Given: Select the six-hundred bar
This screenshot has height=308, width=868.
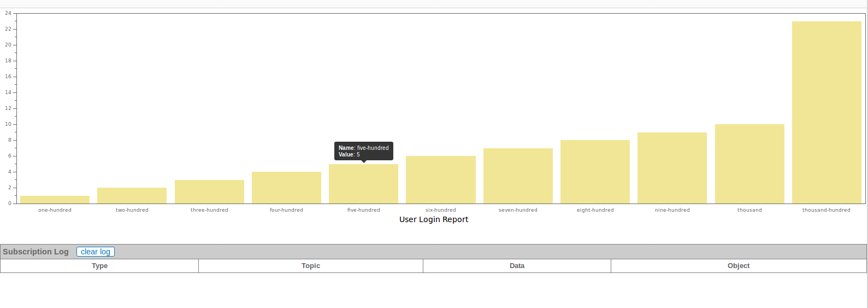Looking at the screenshot, I should (441, 180).
